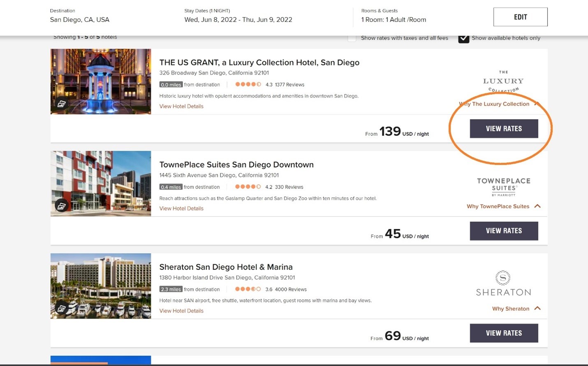The width and height of the screenshot is (588, 366).
Task: Expand Why The Luxury Collection
Action: tap(499, 104)
